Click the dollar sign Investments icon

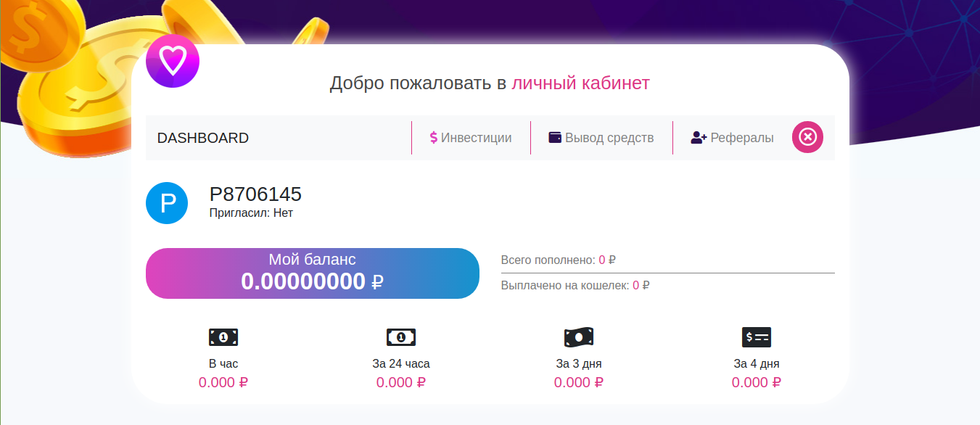pos(433,138)
